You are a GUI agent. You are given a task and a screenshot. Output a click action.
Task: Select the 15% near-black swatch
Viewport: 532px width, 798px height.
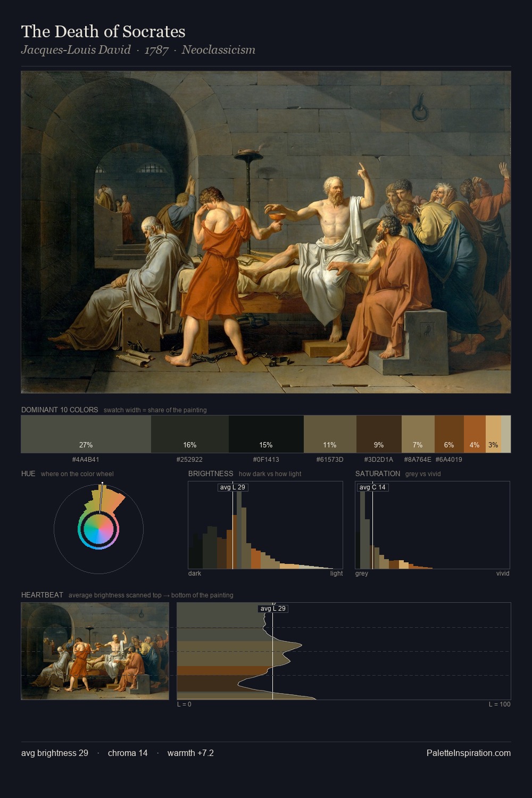click(x=266, y=434)
